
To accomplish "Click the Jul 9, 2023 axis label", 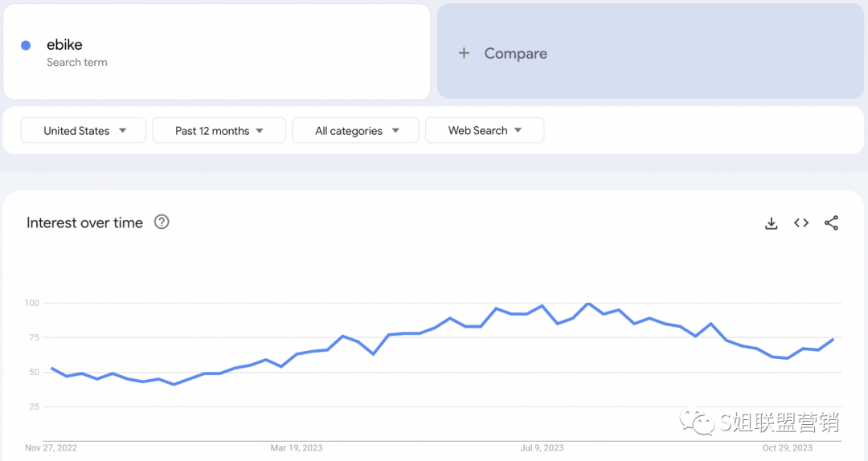I will point(542,448).
